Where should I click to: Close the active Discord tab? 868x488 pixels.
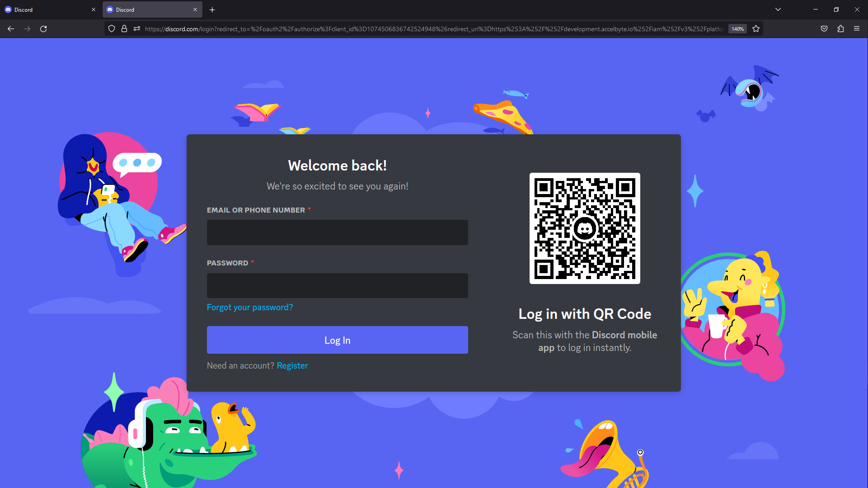(x=195, y=9)
